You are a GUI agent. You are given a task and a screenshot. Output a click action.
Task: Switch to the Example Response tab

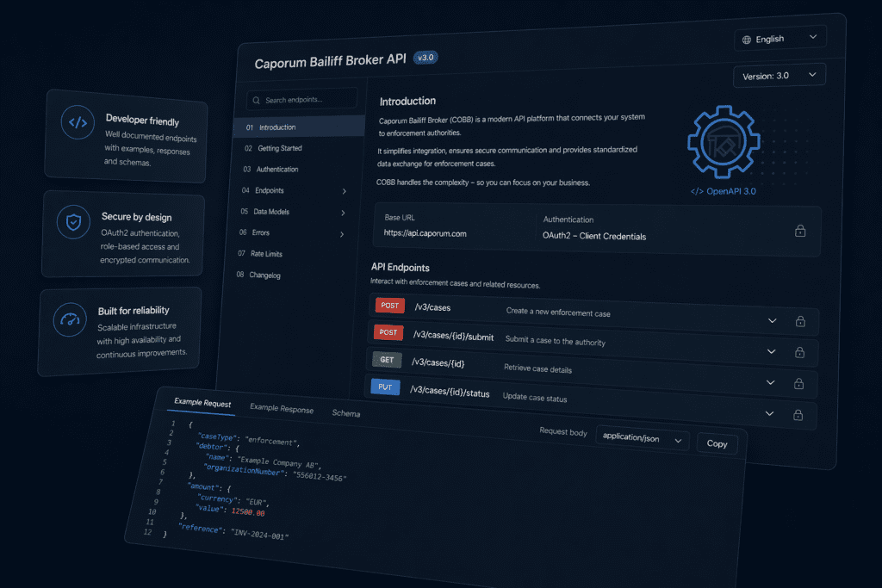281,409
